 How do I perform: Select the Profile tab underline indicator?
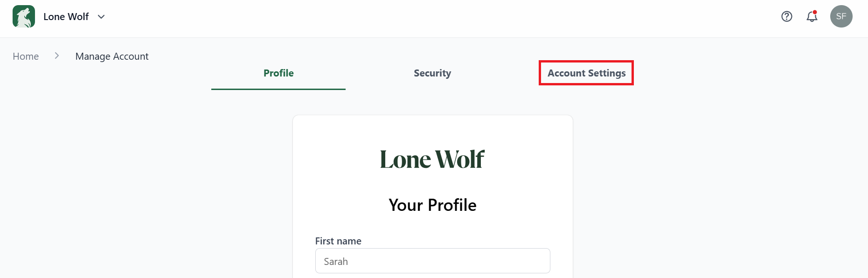coord(278,88)
